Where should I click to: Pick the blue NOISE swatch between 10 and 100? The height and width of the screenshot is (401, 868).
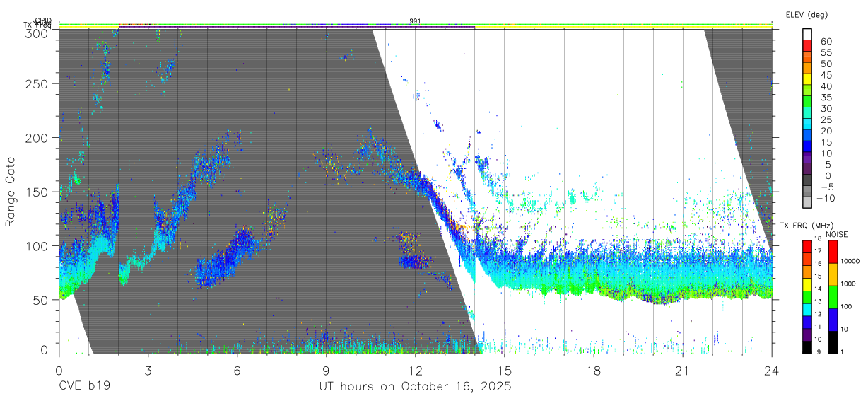[x=833, y=319]
